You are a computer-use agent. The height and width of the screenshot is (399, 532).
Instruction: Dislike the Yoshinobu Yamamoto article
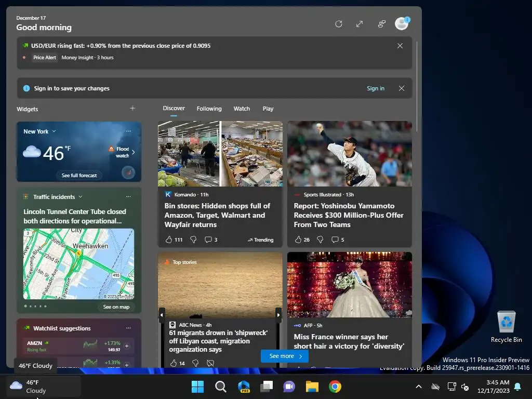[320, 240]
